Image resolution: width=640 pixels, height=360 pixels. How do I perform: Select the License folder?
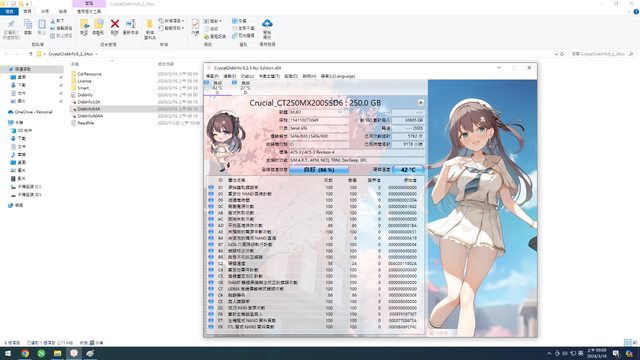84,81
